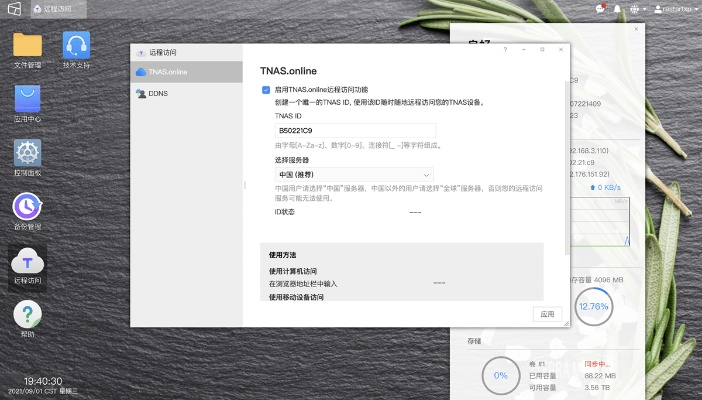Open the File Management desktop icon
The image size is (702, 400).
point(27,45)
